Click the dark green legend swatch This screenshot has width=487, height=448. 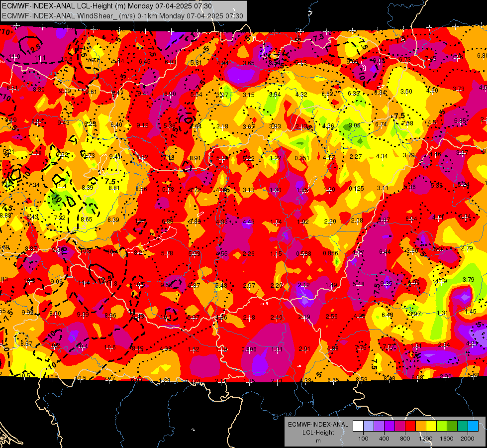pyautogui.click(x=452, y=426)
